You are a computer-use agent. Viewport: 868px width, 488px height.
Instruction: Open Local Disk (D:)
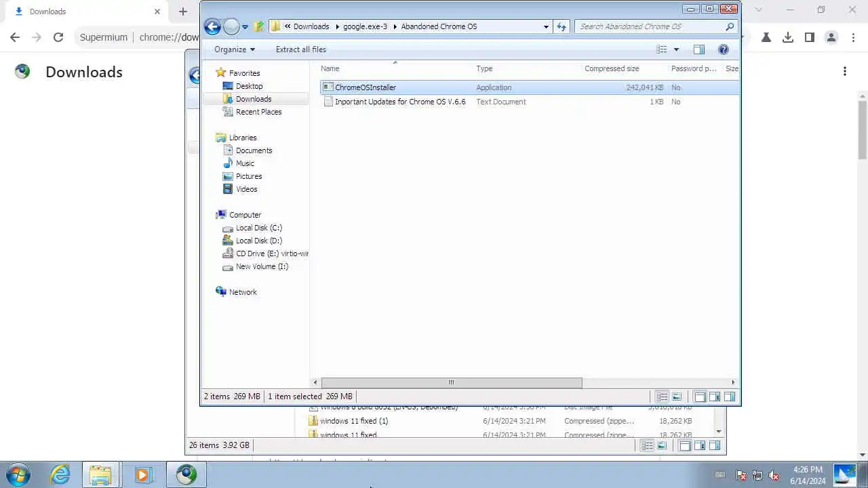tap(258, 241)
